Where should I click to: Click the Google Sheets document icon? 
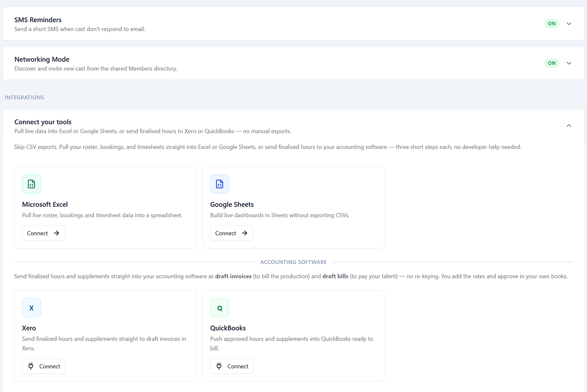pos(219,184)
